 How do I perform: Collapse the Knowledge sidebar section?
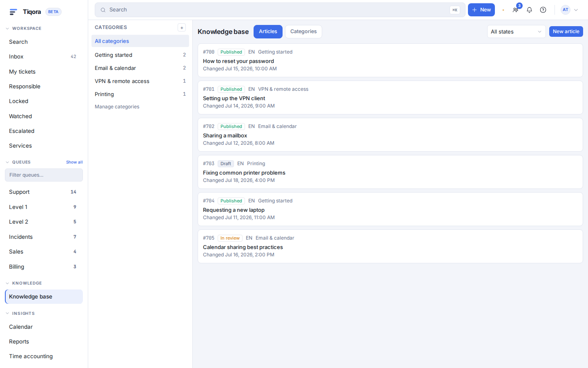coord(7,283)
